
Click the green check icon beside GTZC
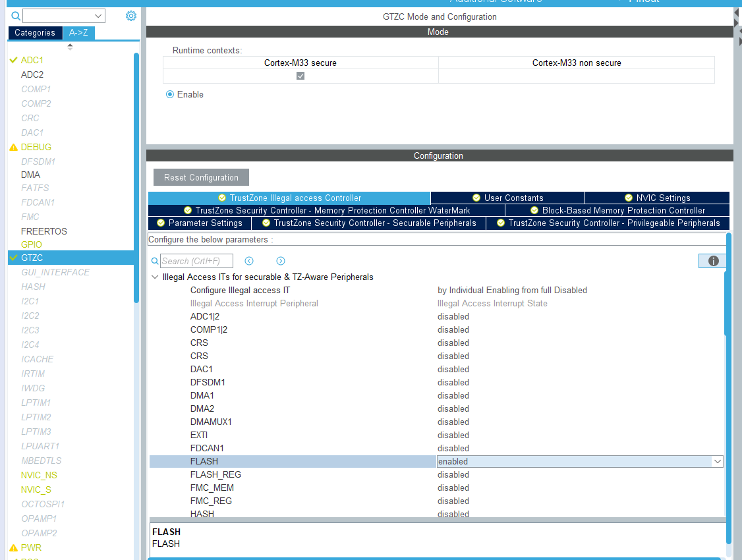pyautogui.click(x=13, y=258)
